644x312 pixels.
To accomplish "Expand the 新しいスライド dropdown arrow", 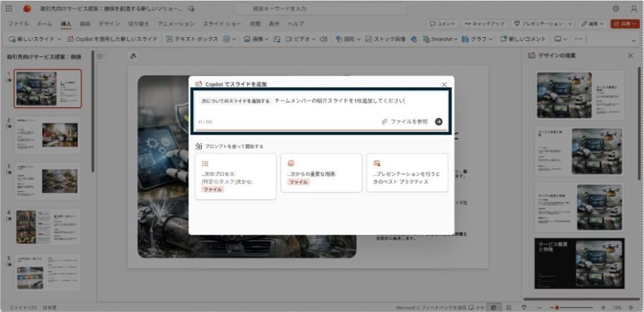I will click(x=59, y=39).
